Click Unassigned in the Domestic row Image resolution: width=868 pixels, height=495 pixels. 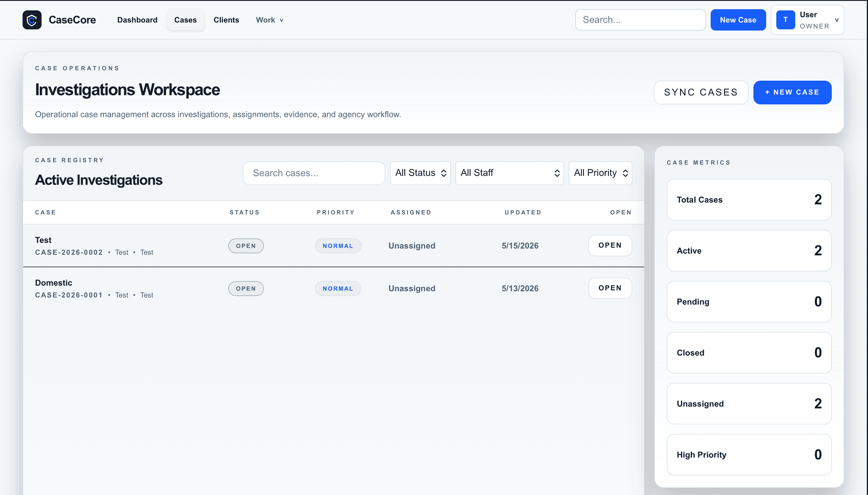[x=412, y=289]
